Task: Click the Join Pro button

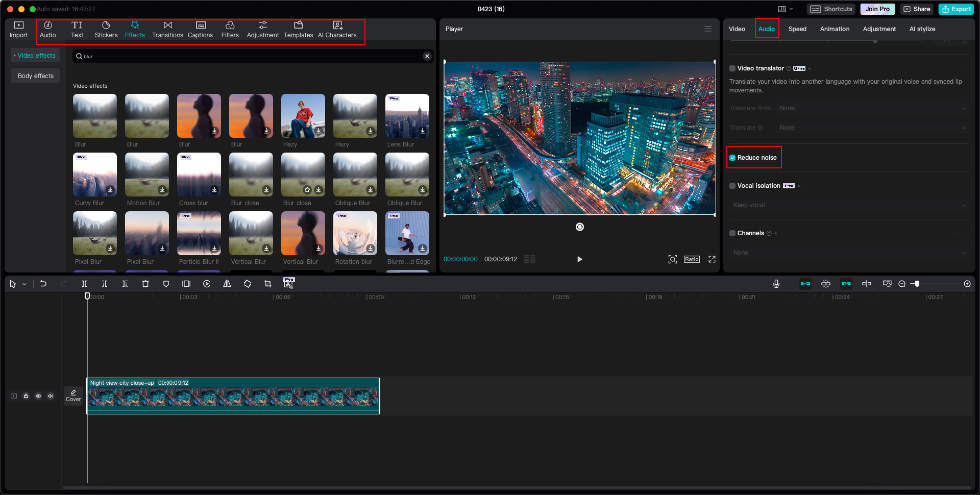Action: tap(877, 9)
